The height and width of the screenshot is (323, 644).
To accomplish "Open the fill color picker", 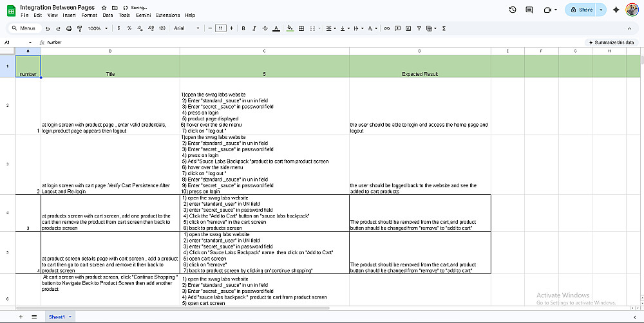I will point(290,28).
